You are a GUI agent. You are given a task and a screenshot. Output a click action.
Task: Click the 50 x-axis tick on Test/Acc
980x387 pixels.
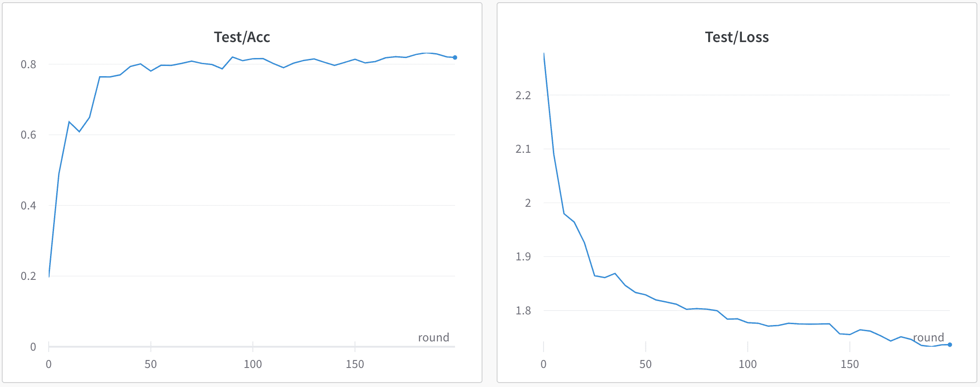point(150,364)
